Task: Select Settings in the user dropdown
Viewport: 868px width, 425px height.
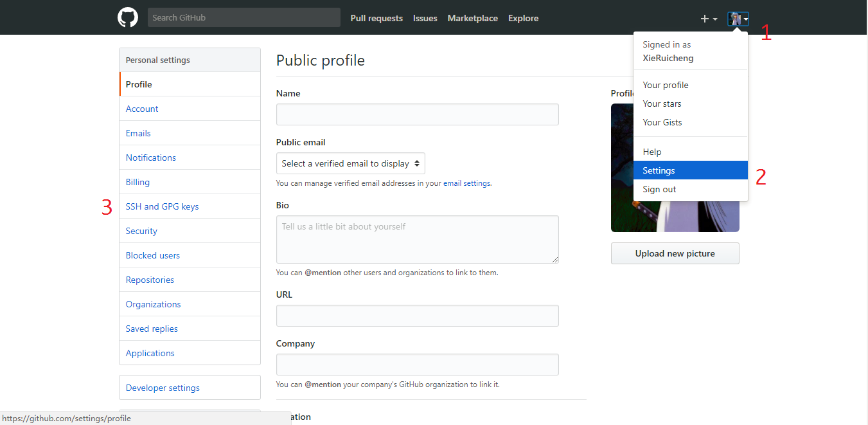Action: 659,170
